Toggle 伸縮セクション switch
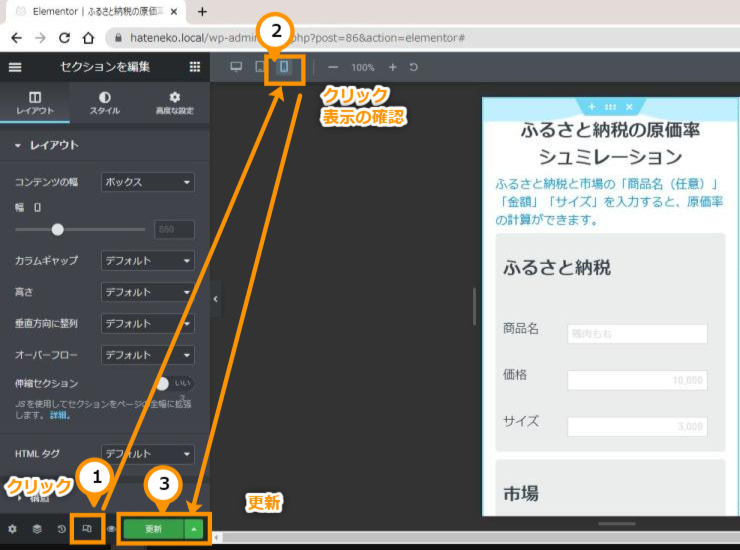The image size is (740, 550). pos(174,383)
